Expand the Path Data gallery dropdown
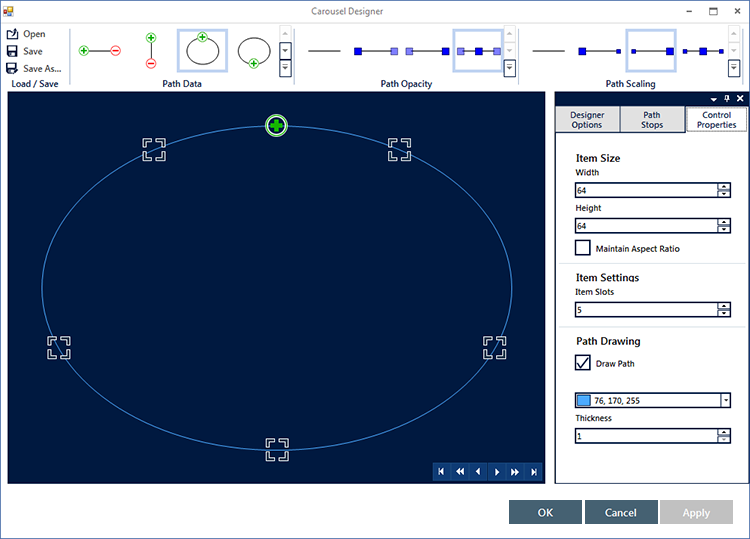 [x=285, y=68]
